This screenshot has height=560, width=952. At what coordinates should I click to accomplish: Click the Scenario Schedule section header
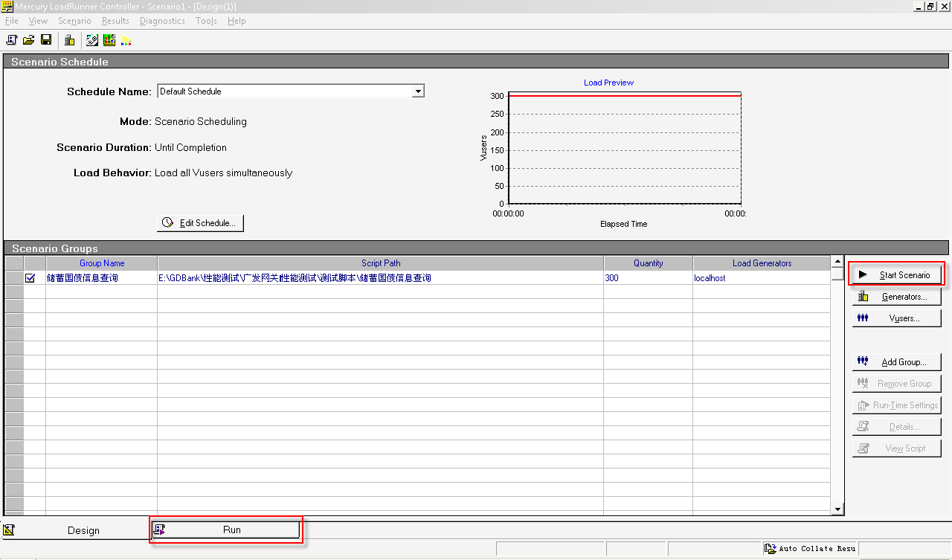click(476, 62)
